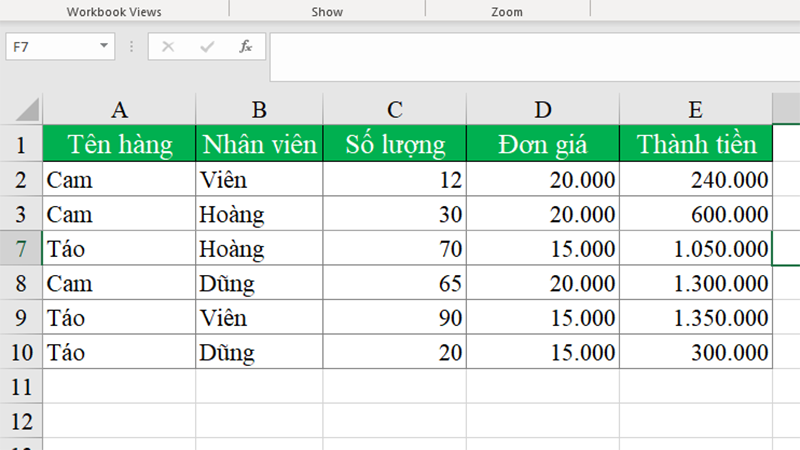Select row 9 header
Screen dimensions: 800x450
(x=21, y=317)
